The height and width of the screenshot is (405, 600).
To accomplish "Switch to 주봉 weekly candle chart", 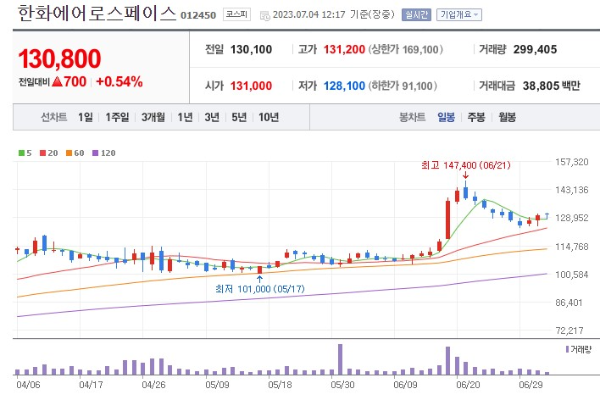I will tap(476, 117).
